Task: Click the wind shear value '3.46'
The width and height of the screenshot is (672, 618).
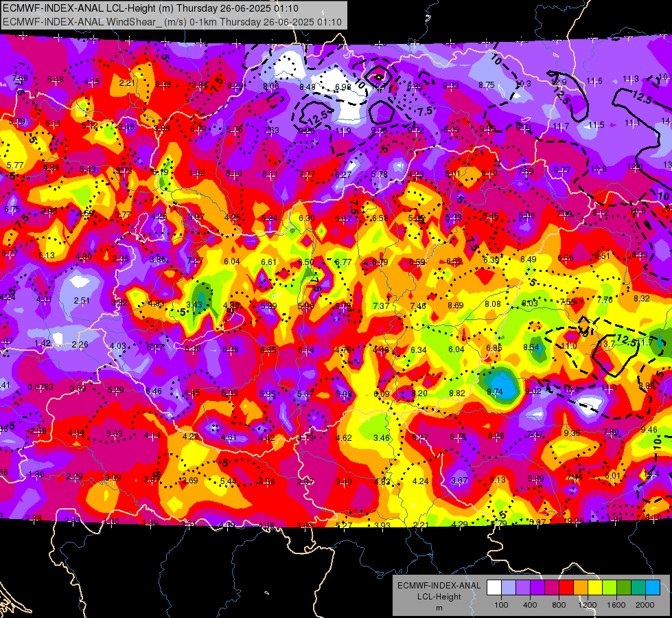Action: coord(382,438)
